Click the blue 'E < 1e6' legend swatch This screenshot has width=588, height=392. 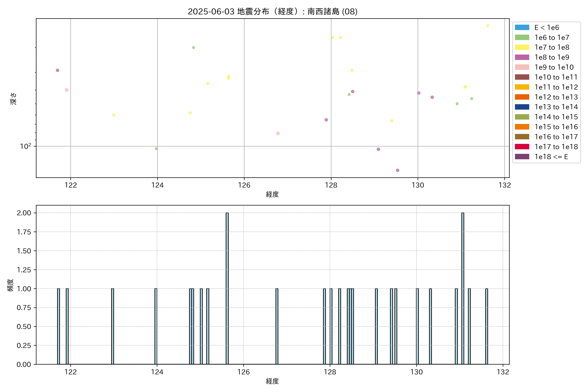(522, 27)
